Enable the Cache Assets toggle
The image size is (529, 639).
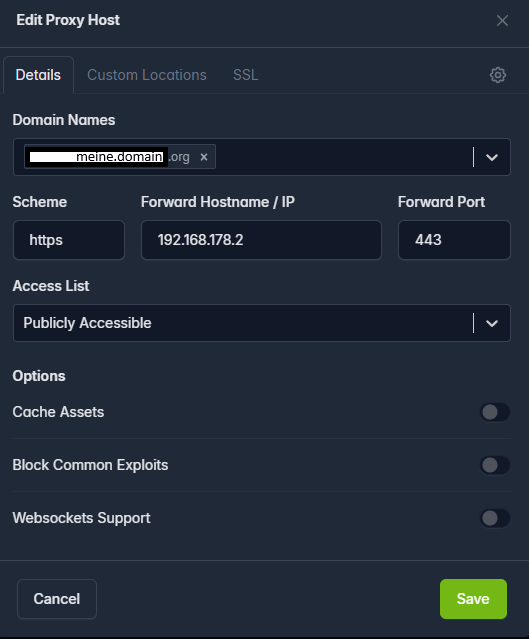(x=495, y=412)
